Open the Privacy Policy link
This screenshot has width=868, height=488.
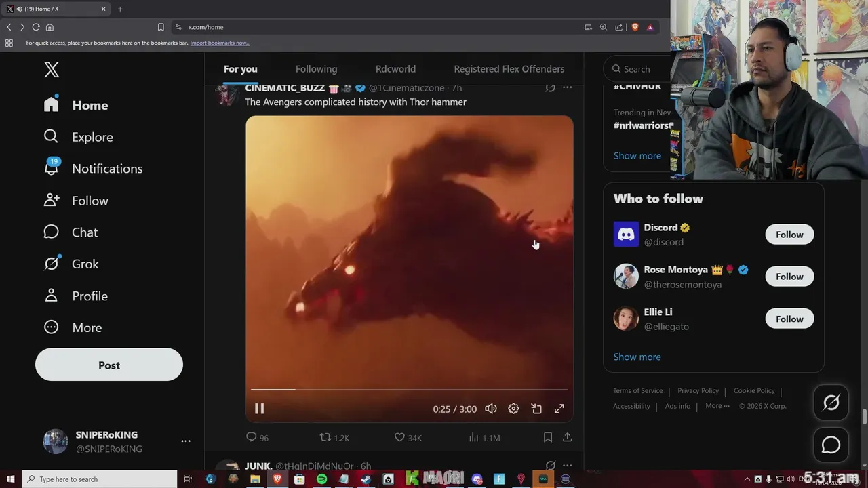698,390
